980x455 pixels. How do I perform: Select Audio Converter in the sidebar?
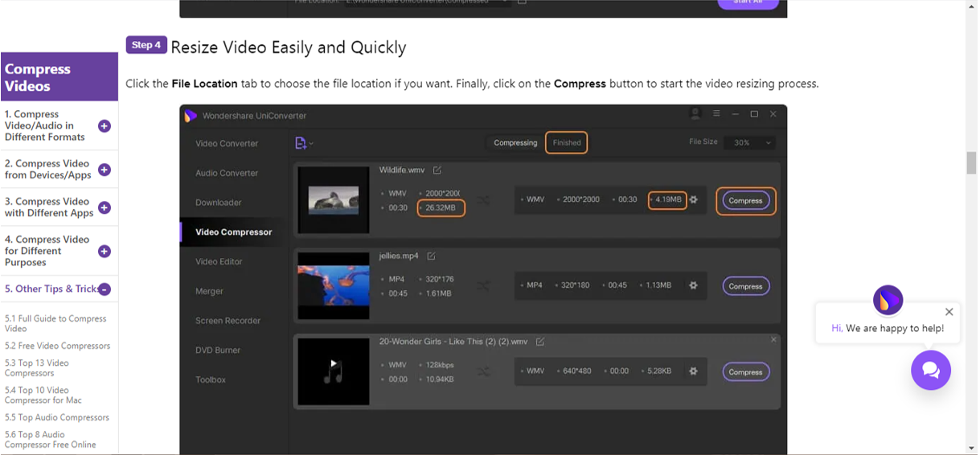pyautogui.click(x=227, y=173)
